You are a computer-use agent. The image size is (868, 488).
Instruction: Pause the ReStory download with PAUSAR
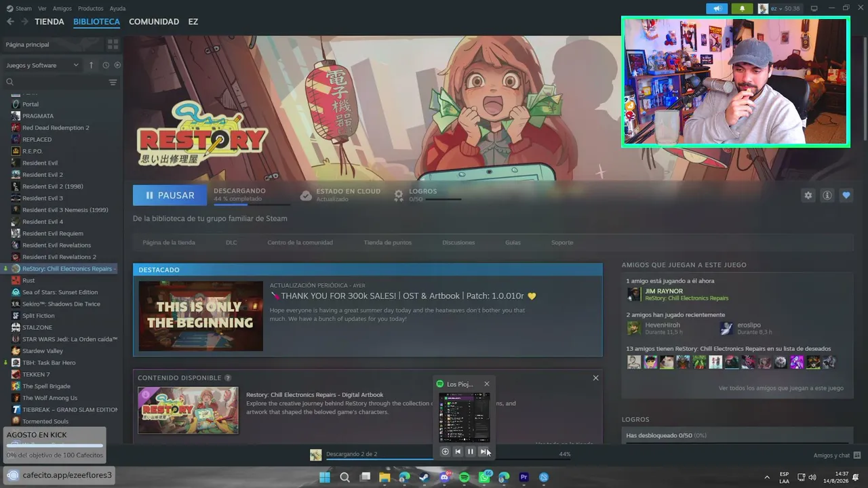(170, 195)
